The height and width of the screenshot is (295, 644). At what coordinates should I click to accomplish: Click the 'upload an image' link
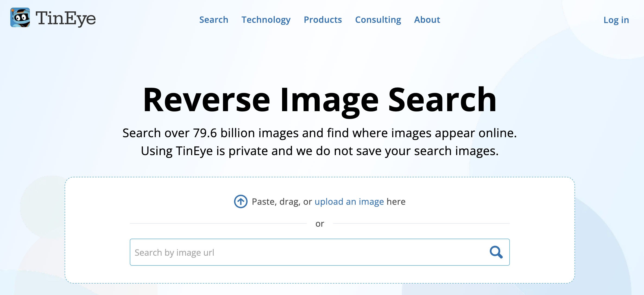[349, 202]
